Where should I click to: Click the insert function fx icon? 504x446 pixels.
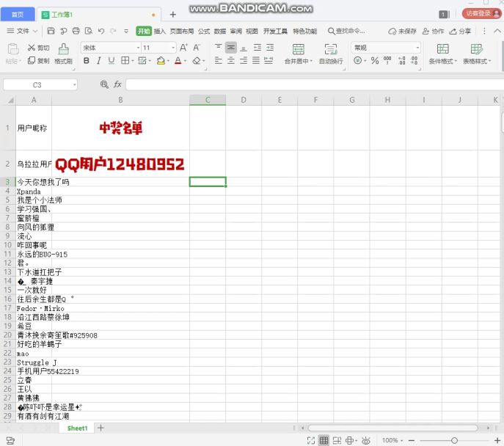tap(117, 85)
